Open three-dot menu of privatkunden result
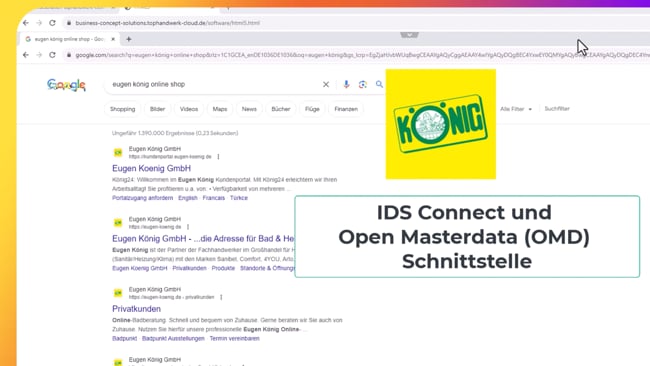The width and height of the screenshot is (650, 366). 221,297
